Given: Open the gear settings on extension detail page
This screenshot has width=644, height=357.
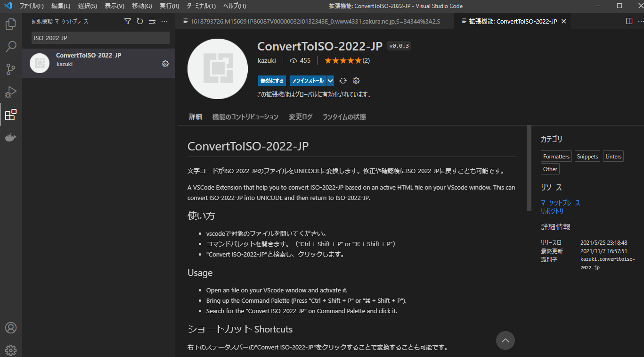Looking at the screenshot, I should coord(356,81).
